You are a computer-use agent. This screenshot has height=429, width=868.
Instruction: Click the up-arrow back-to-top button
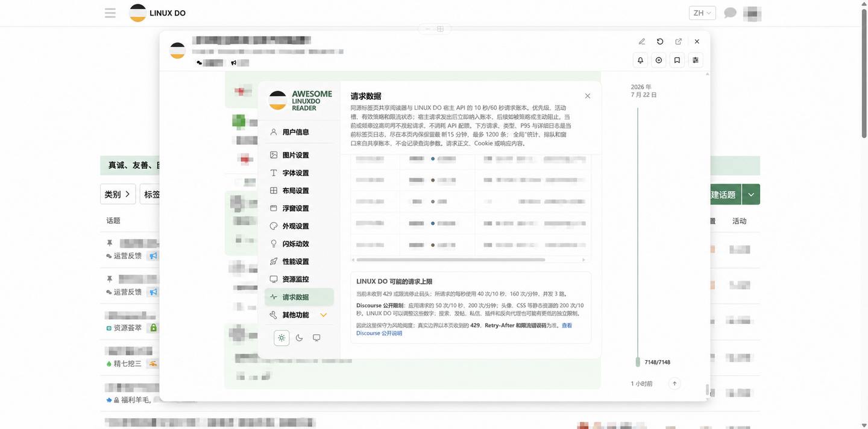pos(675,383)
